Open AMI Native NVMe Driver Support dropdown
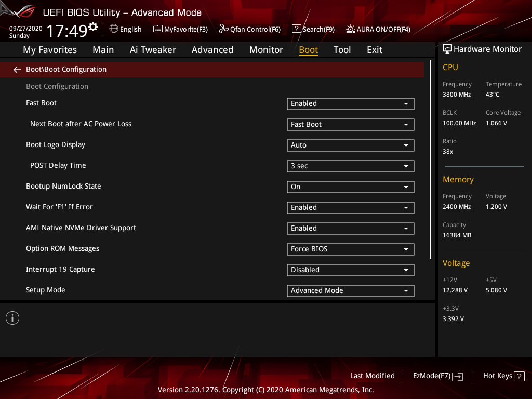Image resolution: width=532 pixels, height=399 pixels. pyautogui.click(x=351, y=229)
